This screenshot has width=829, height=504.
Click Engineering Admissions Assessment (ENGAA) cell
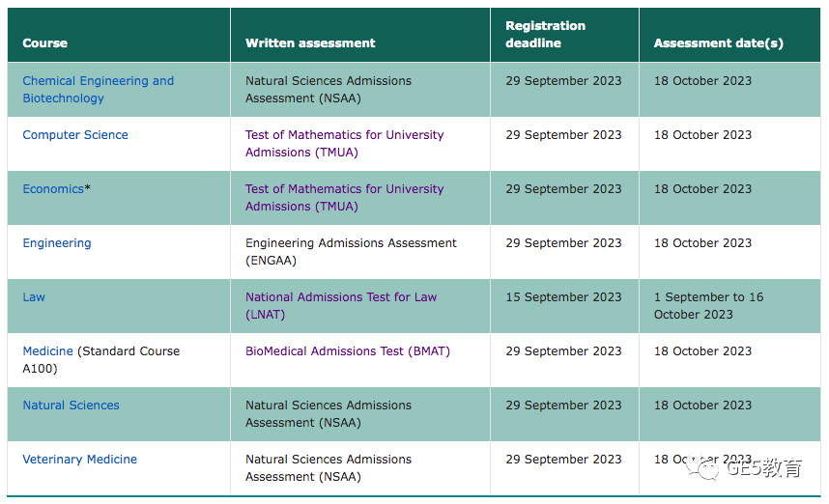pyautogui.click(x=360, y=252)
